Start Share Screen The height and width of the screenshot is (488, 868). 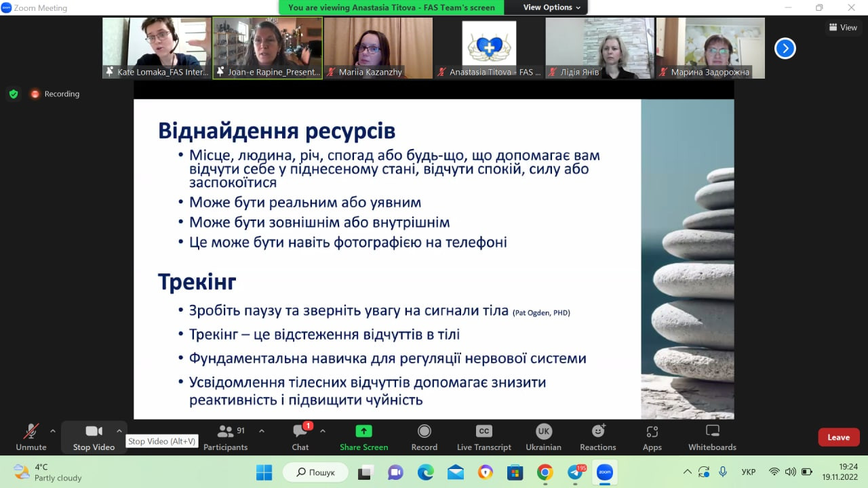tap(364, 437)
